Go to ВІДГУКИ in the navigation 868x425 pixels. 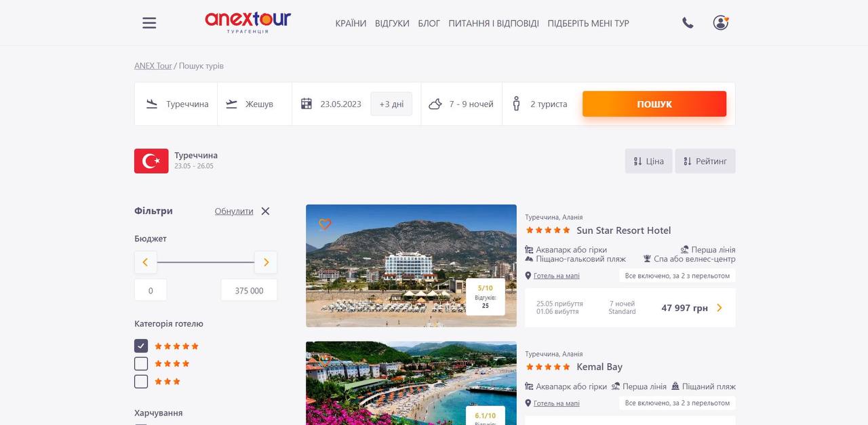click(392, 23)
